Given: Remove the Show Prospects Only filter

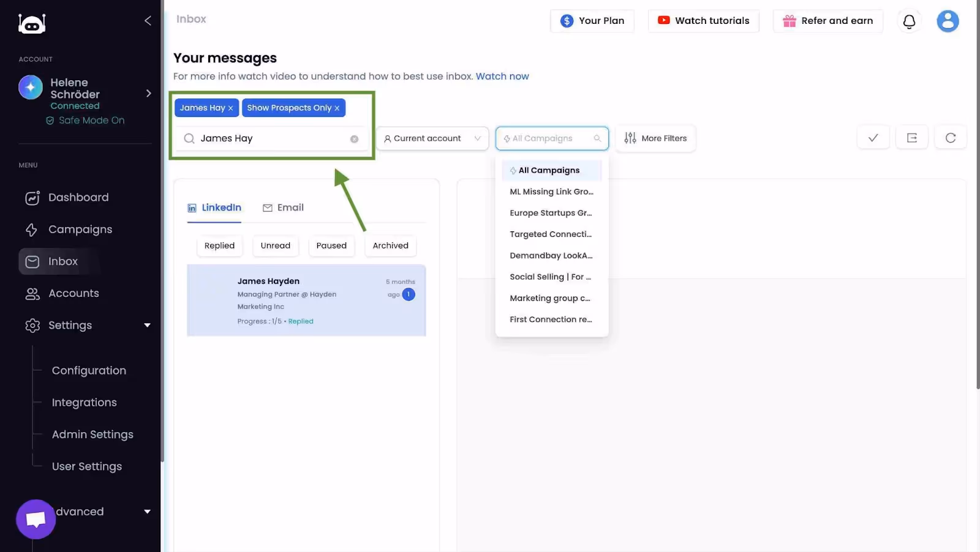Looking at the screenshot, I should 337,108.
